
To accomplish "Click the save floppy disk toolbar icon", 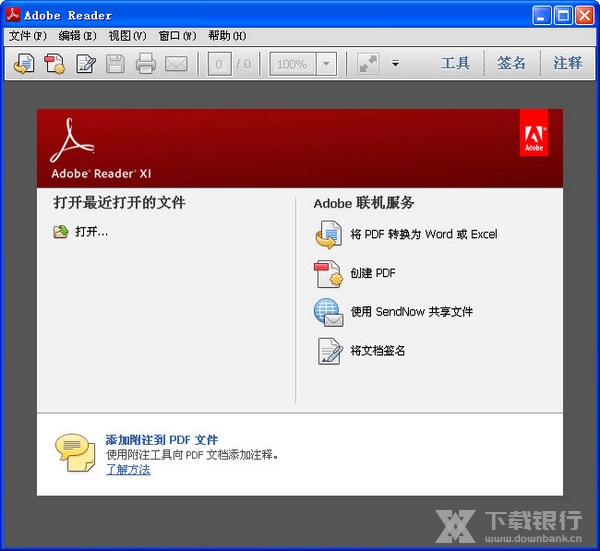I will point(115,63).
